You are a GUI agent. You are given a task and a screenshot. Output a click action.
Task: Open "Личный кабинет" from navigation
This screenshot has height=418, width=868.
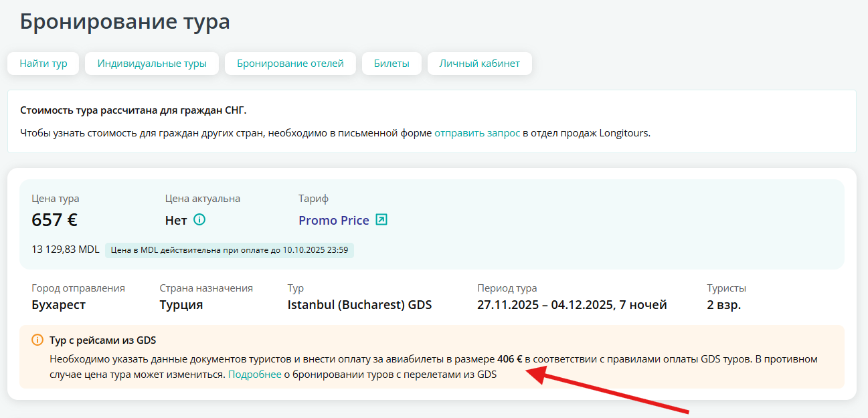tap(479, 64)
